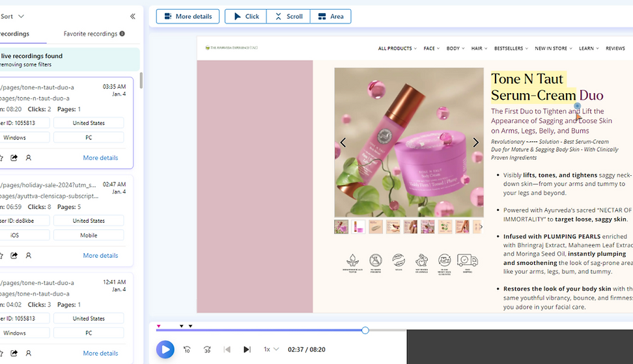Viewport: 633px width, 364px height.
Task: Click the Favorite recordings info icon
Action: click(122, 34)
